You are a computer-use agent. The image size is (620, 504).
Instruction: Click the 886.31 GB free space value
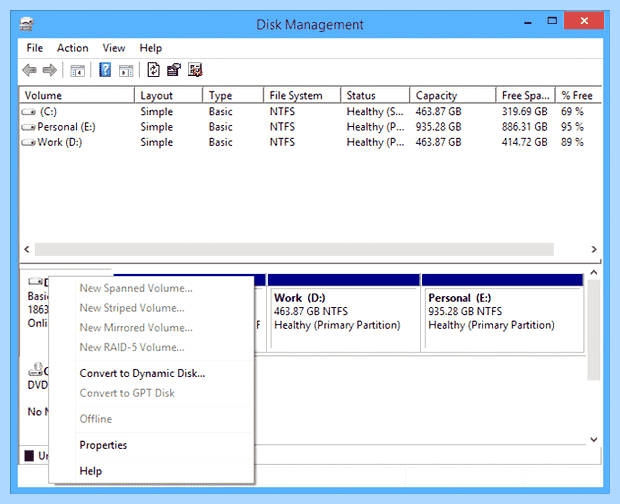(524, 127)
